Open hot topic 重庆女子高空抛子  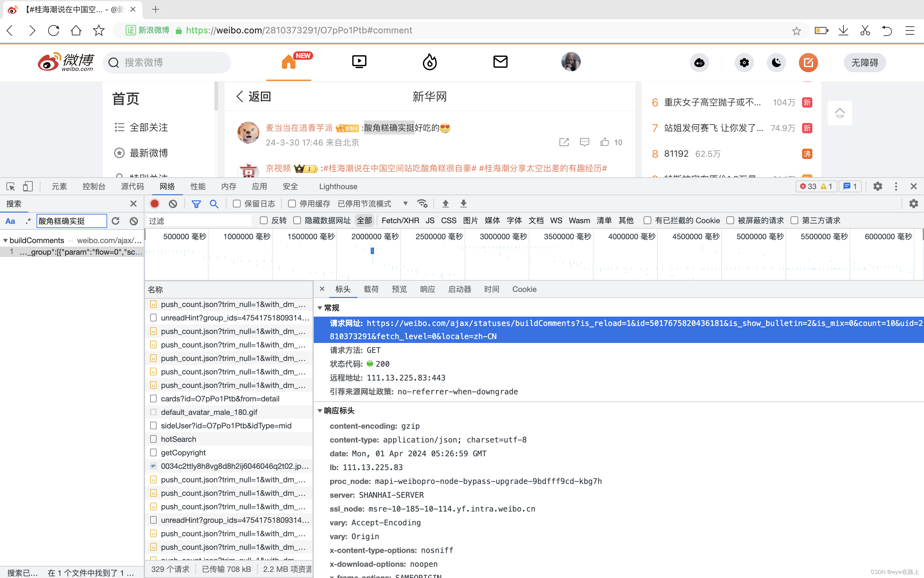tap(712, 102)
